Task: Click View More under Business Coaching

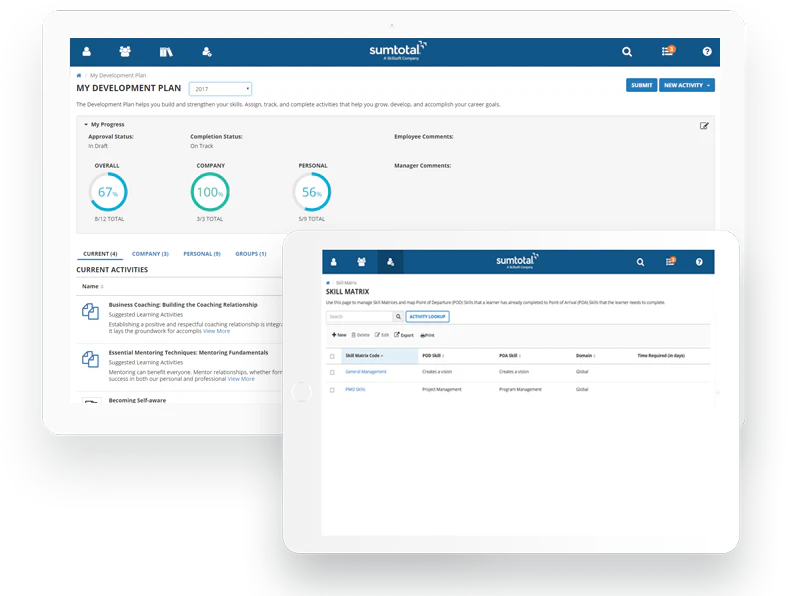Action: [217, 331]
